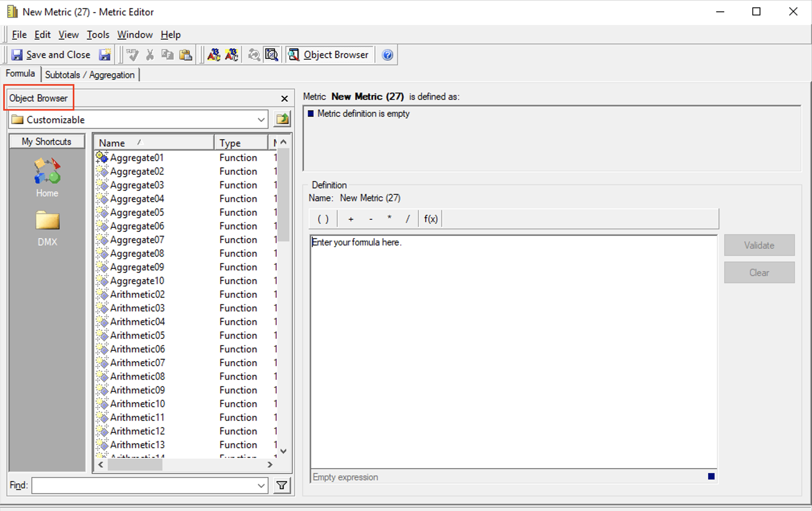Viewport: 812px width, 511px height.
Task: Open the Tools menu
Action: coord(98,35)
